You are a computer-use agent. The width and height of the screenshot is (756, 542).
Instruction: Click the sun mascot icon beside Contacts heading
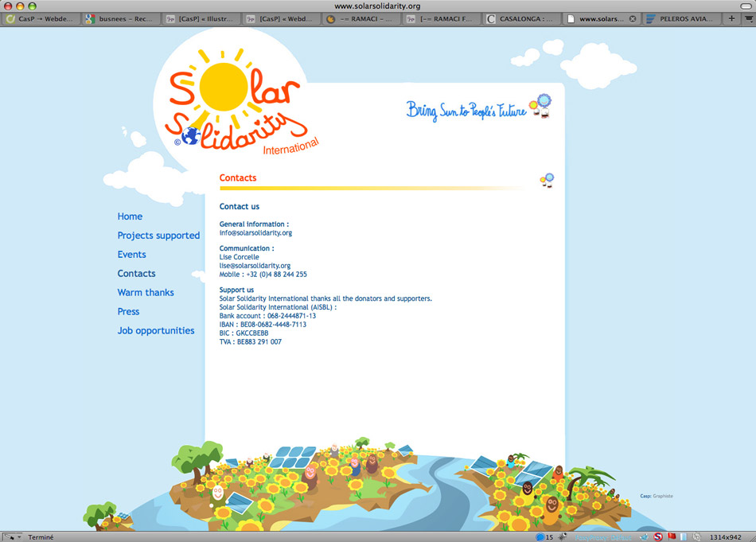pos(547,180)
